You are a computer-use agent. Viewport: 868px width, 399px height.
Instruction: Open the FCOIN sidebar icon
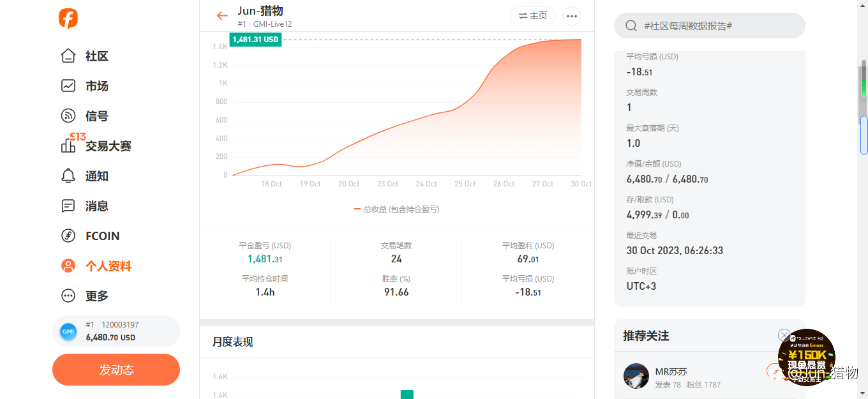[68, 236]
